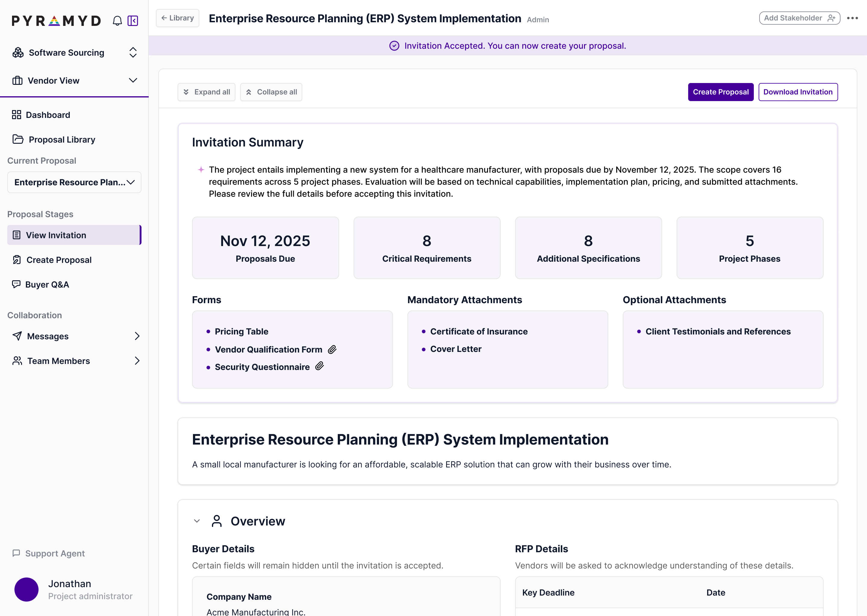The height and width of the screenshot is (616, 867).
Task: Click the Expand all button
Action: (x=207, y=92)
